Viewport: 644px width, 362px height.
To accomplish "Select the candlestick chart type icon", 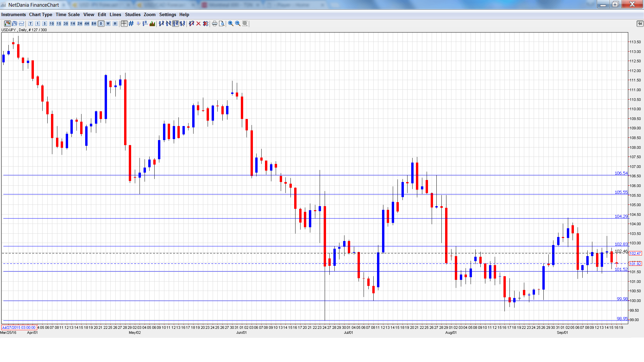I will pyautogui.click(x=7, y=23).
